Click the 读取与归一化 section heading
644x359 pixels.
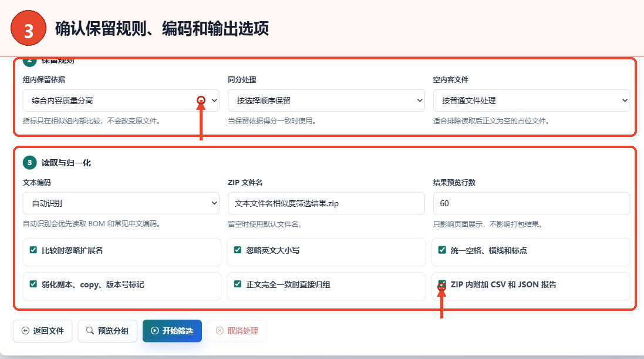pyautogui.click(x=66, y=163)
